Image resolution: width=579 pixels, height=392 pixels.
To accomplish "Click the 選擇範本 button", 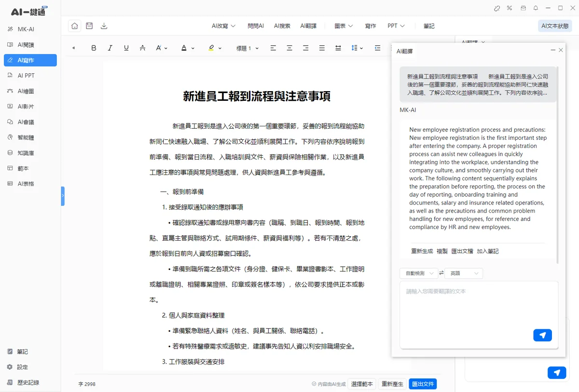I will (362, 384).
